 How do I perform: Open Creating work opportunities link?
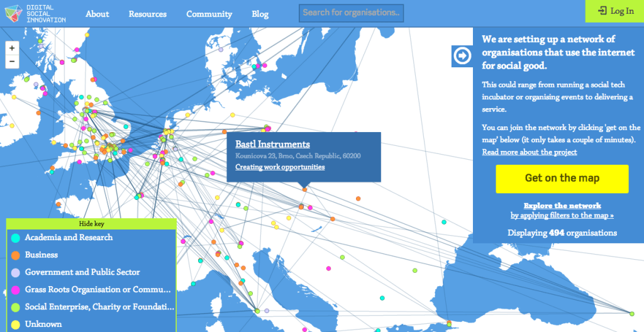coord(280,167)
